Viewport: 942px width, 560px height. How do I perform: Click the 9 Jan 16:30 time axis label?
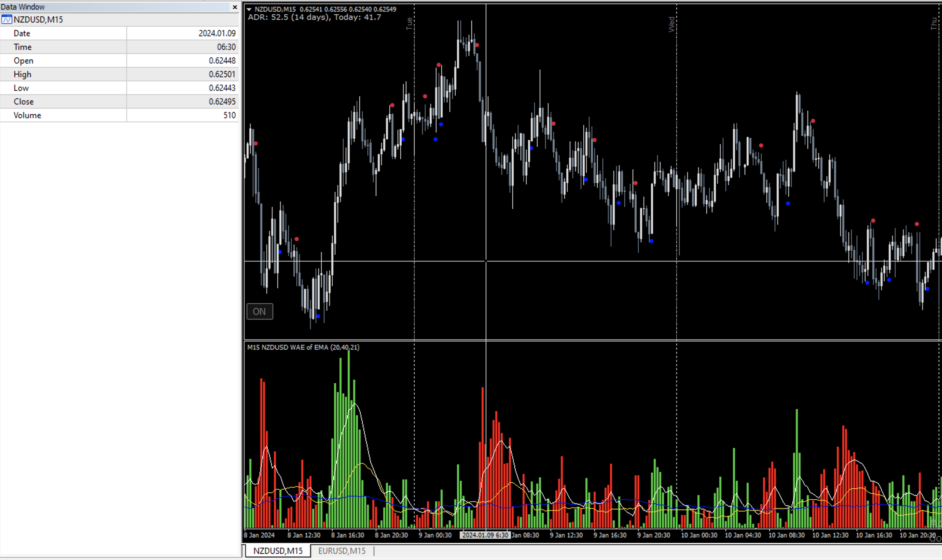pos(610,535)
